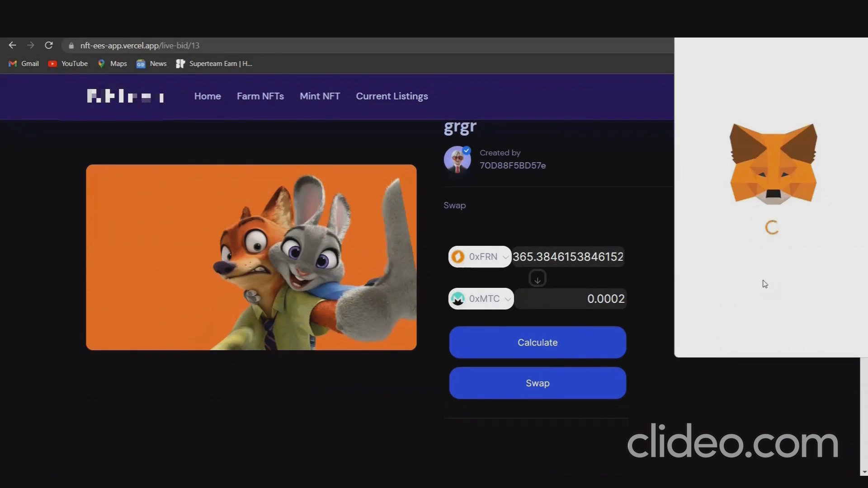Click the 365.38 amount input field

coord(568,257)
